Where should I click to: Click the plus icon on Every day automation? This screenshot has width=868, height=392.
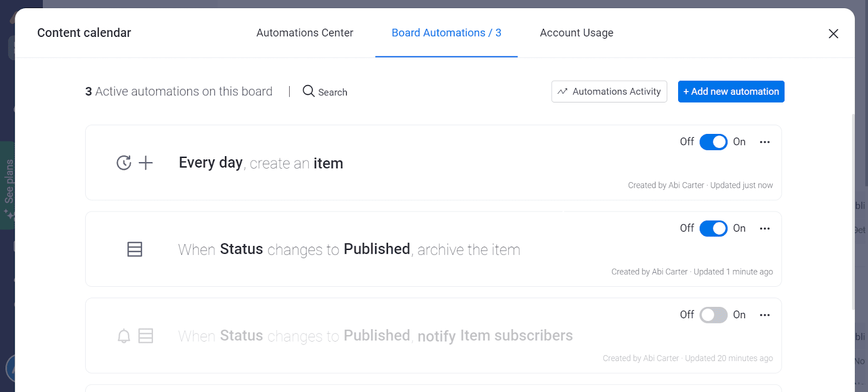[x=145, y=163]
